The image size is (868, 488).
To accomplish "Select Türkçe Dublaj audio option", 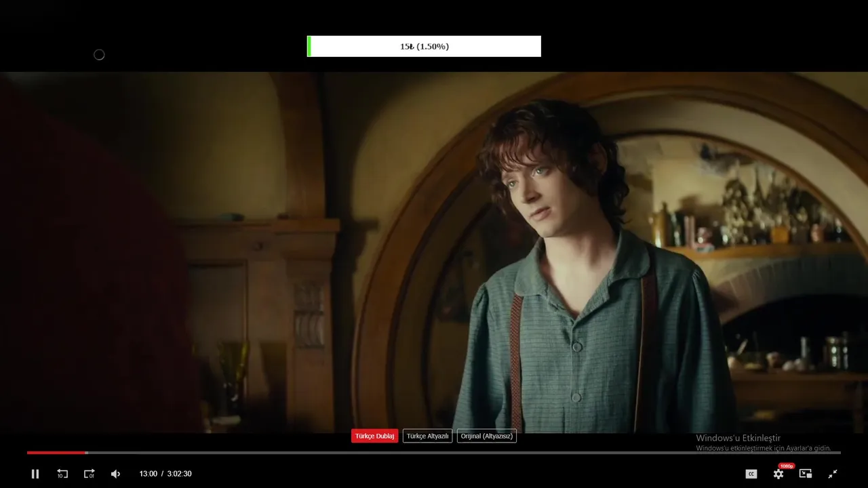I will point(375,436).
